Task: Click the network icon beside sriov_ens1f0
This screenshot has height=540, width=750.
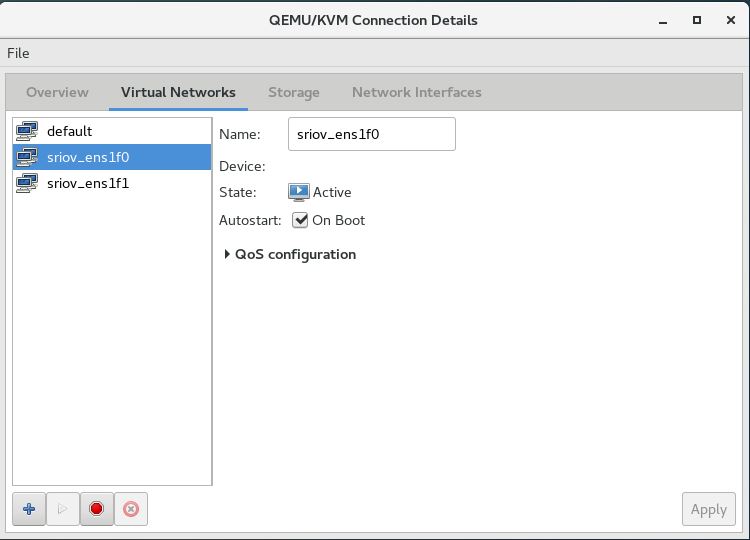Action: [27, 157]
